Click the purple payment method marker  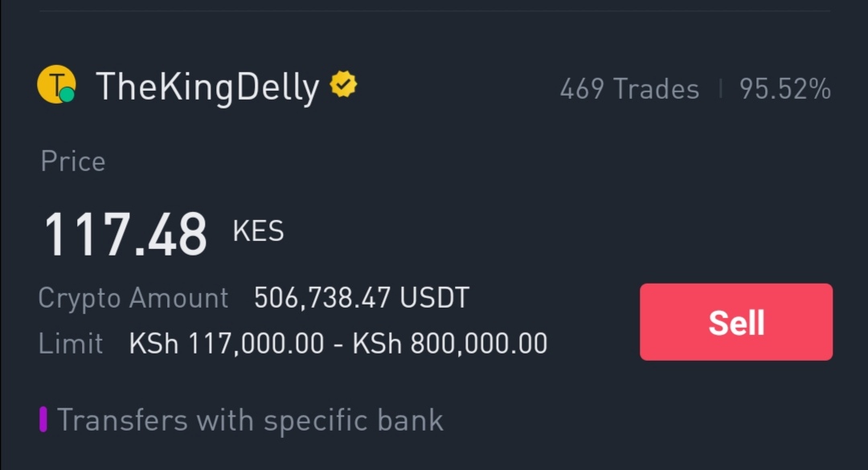pyautogui.click(x=43, y=419)
